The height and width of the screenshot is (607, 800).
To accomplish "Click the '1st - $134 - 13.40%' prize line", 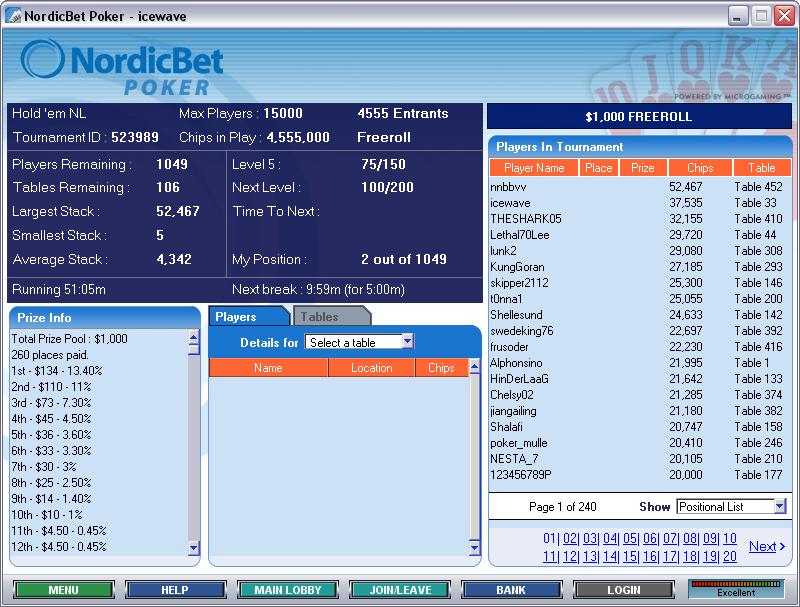I will point(57,371).
